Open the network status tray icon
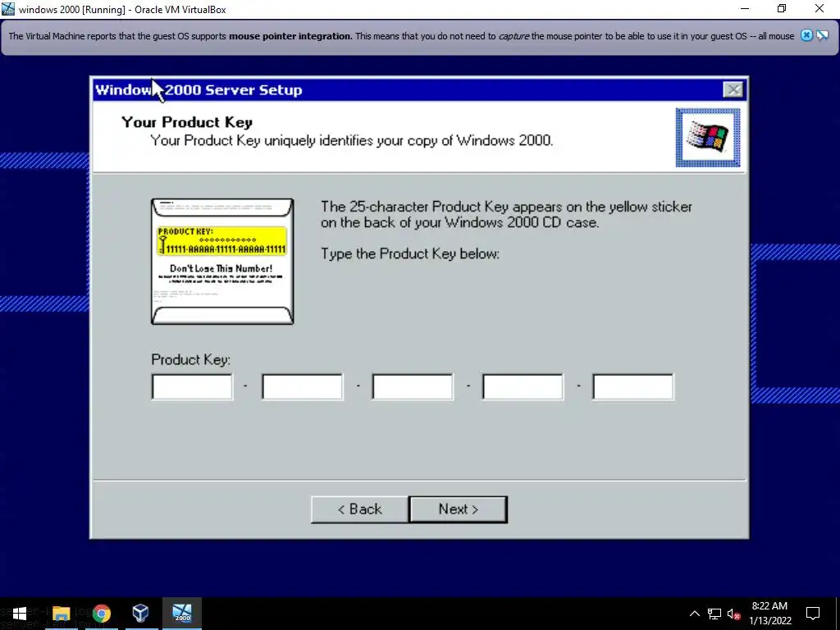Image resolution: width=840 pixels, height=630 pixels. pyautogui.click(x=714, y=614)
